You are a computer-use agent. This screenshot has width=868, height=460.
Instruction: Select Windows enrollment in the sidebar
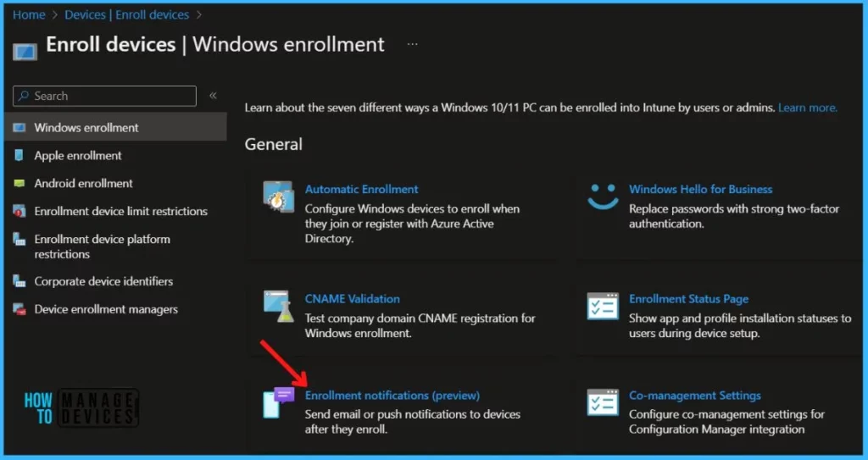[115, 127]
